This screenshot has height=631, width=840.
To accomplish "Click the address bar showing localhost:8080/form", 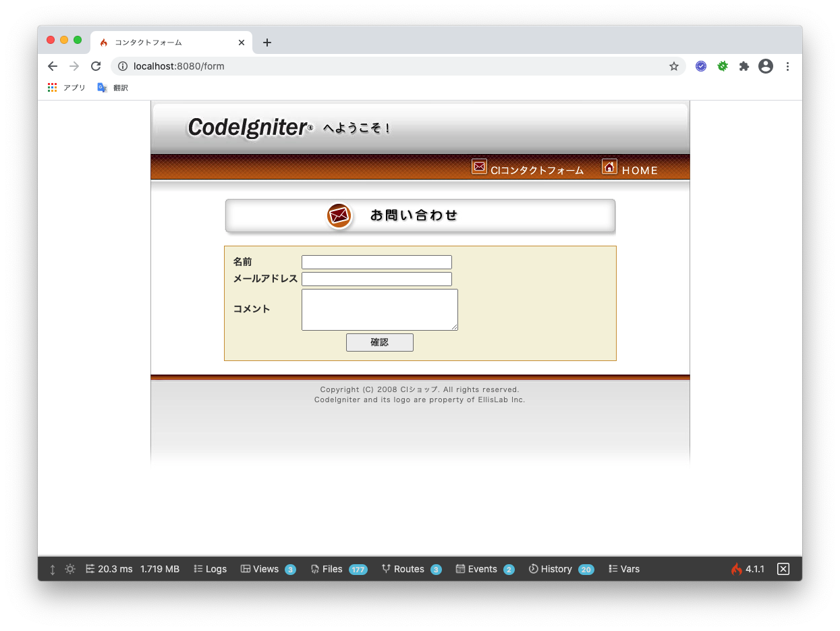I will click(x=398, y=66).
